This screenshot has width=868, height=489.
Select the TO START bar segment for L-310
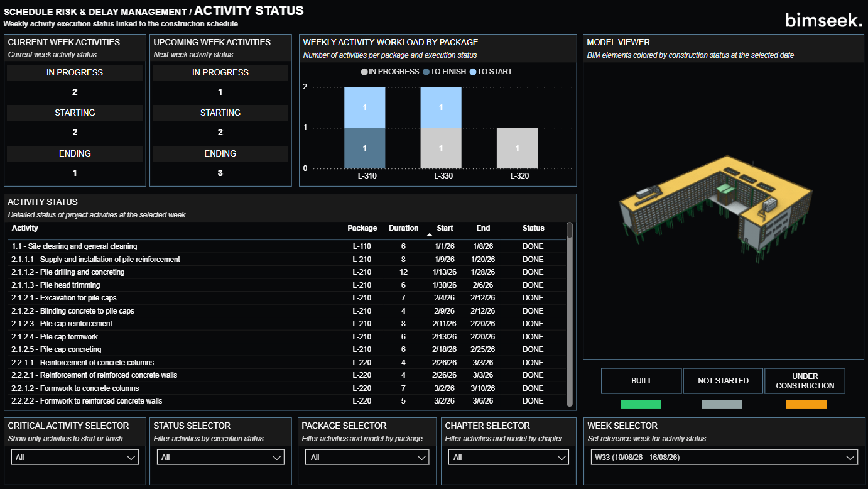pyautogui.click(x=365, y=107)
